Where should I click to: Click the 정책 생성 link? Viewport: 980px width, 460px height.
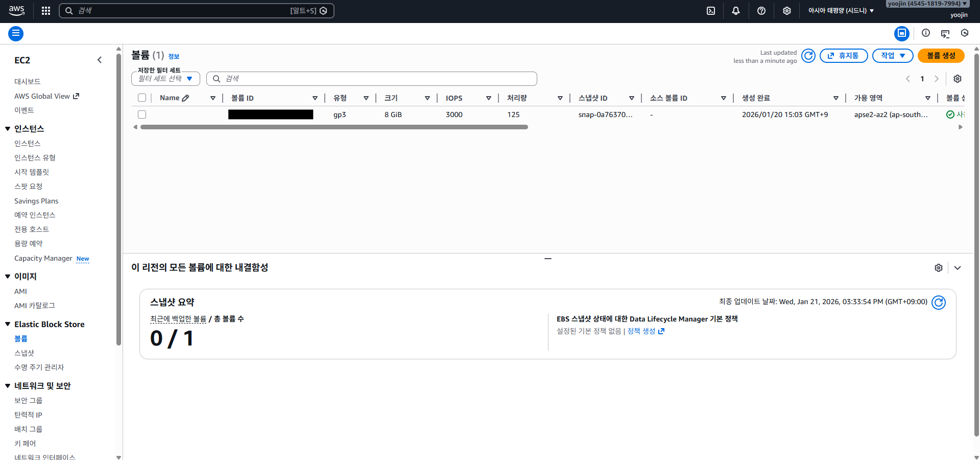(x=646, y=331)
